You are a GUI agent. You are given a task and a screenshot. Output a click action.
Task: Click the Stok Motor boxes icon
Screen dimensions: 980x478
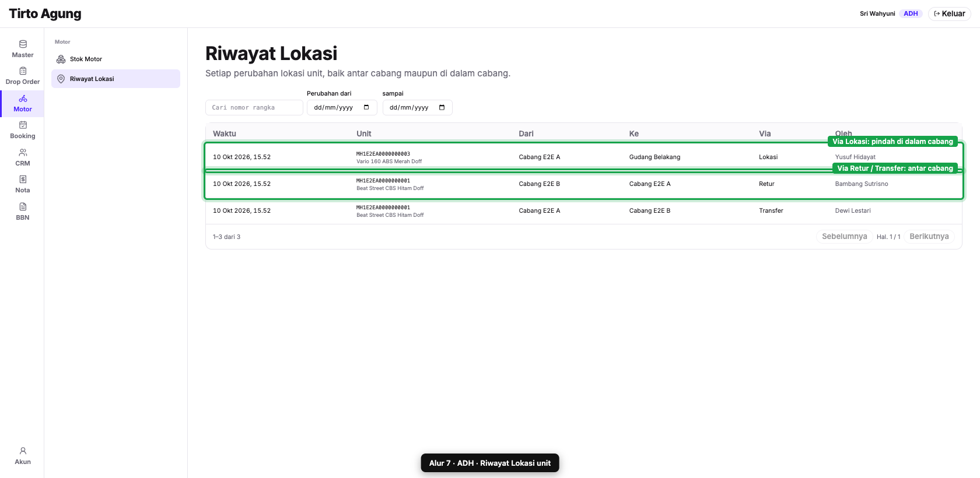click(x=61, y=59)
